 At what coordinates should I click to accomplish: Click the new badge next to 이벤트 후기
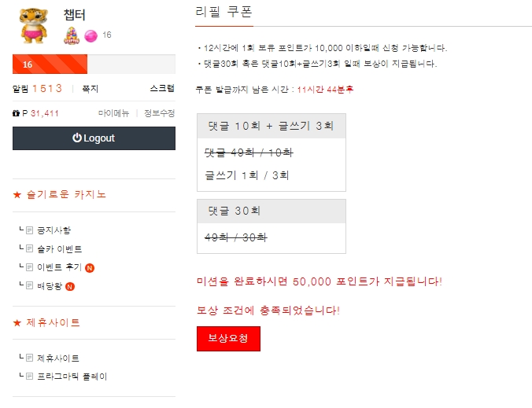pyautogui.click(x=90, y=267)
